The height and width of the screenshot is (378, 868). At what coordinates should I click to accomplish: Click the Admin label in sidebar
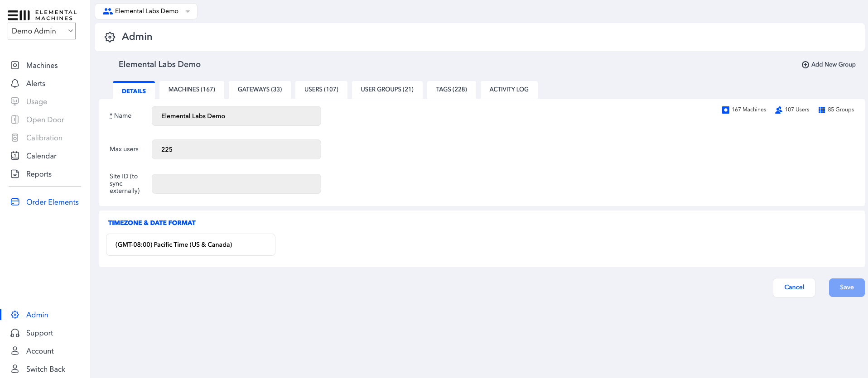[x=37, y=315]
